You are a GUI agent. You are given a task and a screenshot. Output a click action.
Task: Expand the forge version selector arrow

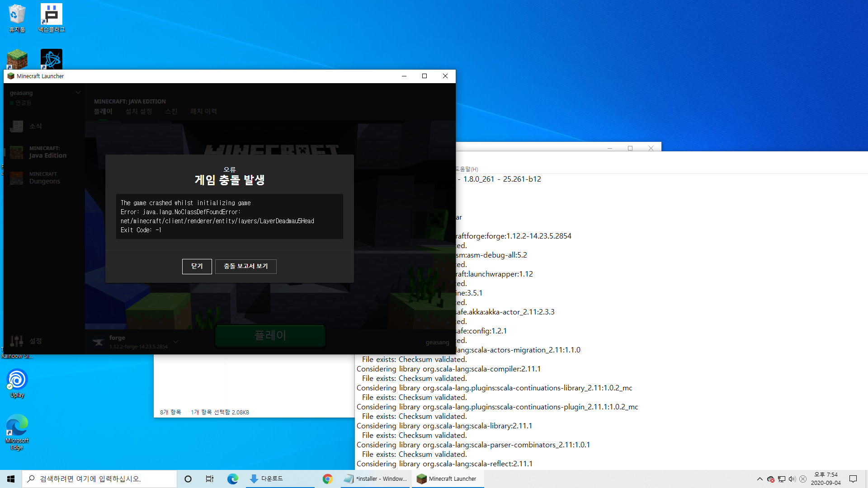coord(175,342)
